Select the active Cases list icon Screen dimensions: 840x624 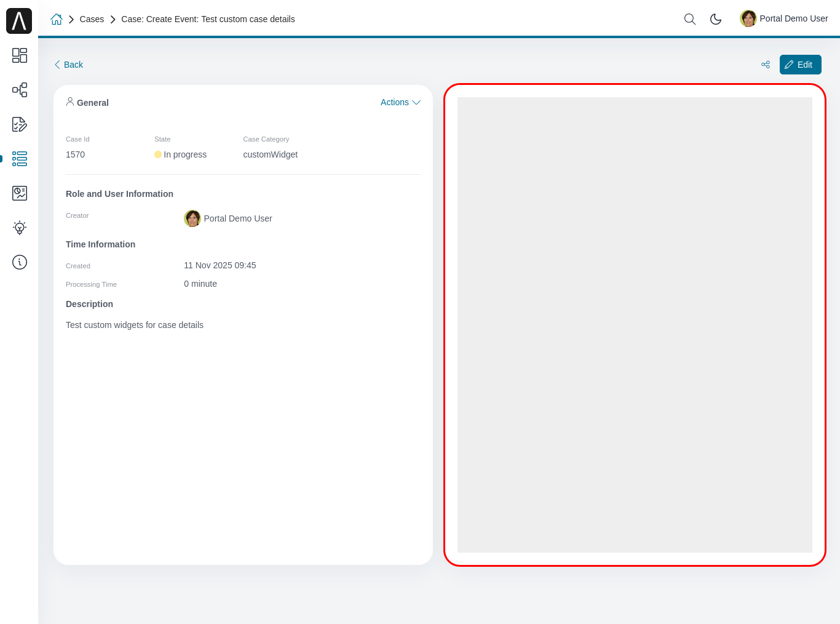click(19, 159)
